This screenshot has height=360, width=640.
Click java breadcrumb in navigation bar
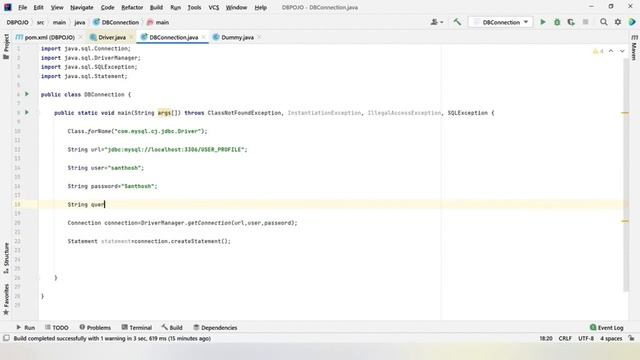[x=80, y=22]
